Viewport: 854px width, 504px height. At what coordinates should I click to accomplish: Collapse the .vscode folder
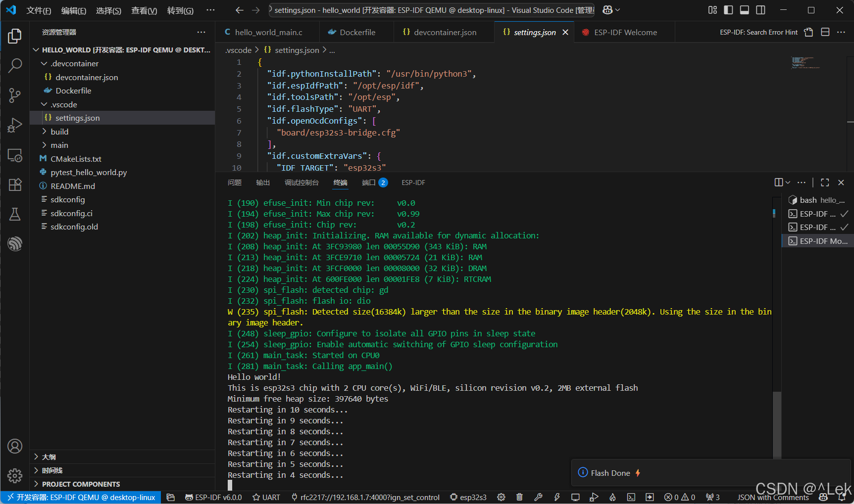tap(44, 104)
